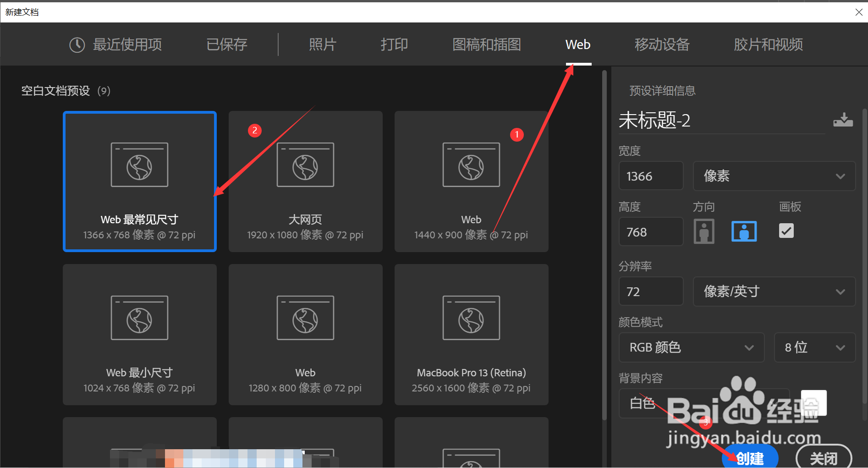Open the RGB 颜色 color mode dropdown
The width and height of the screenshot is (868, 468).
pos(691,347)
